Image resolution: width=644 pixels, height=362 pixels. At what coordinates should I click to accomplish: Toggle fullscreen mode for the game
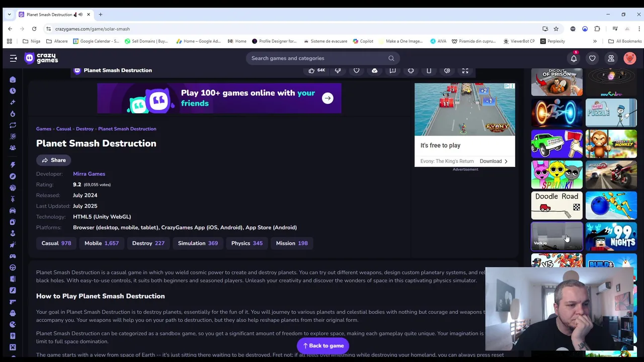[x=465, y=70]
